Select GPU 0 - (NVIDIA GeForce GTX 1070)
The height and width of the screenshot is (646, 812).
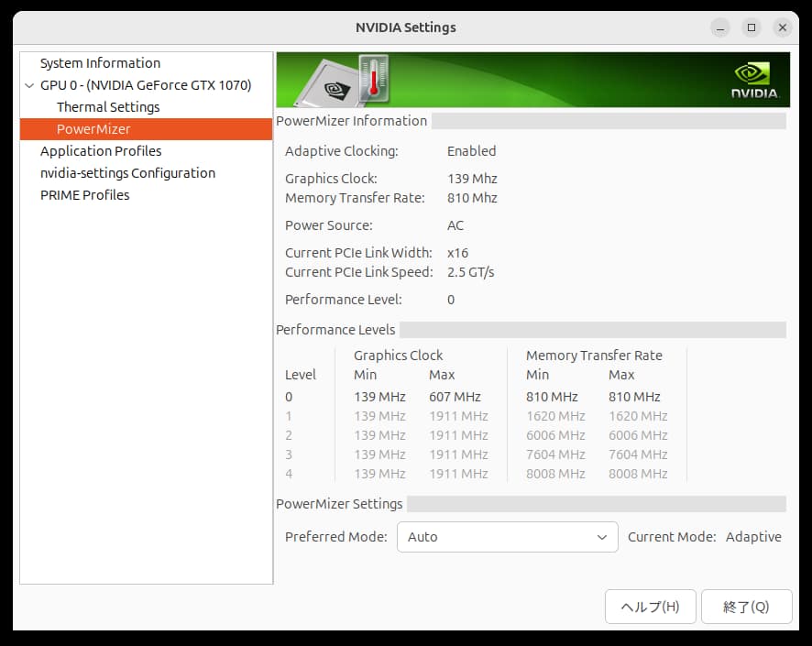tap(146, 85)
